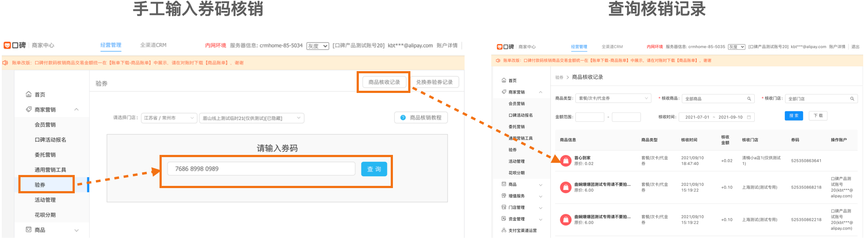Screen dimensions: 868x240
Task: Click the 商品核收记录 button
Action: (x=384, y=82)
